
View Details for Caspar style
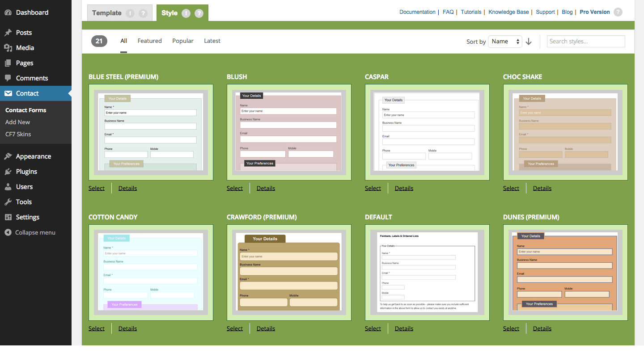tap(404, 188)
